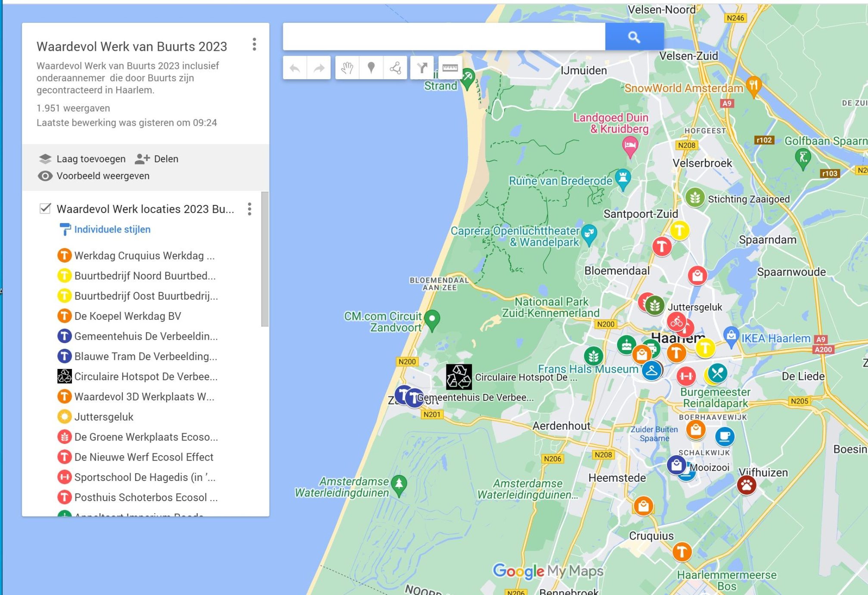Click the map description text
The image size is (868, 595).
click(x=128, y=78)
